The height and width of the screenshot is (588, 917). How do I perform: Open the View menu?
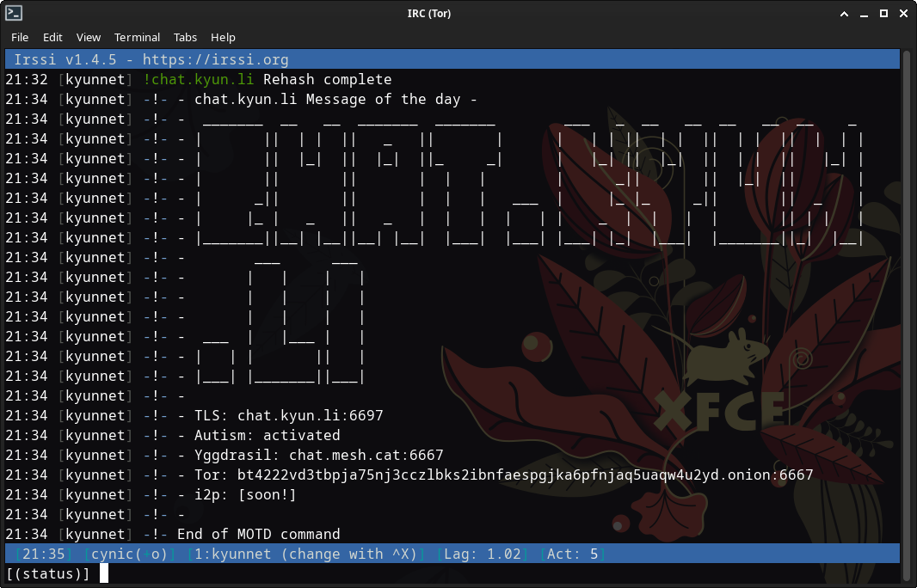pos(89,37)
